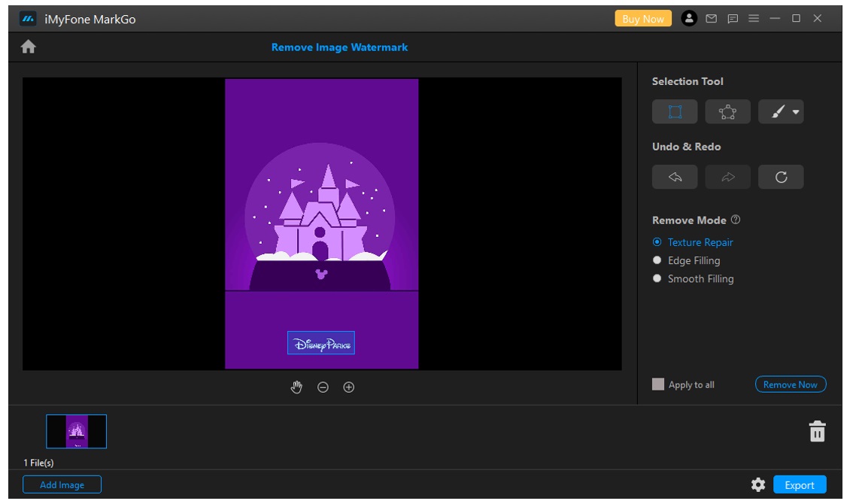Image resolution: width=850 pixels, height=504 pixels.
Task: Open export settings gear icon
Action: (757, 484)
